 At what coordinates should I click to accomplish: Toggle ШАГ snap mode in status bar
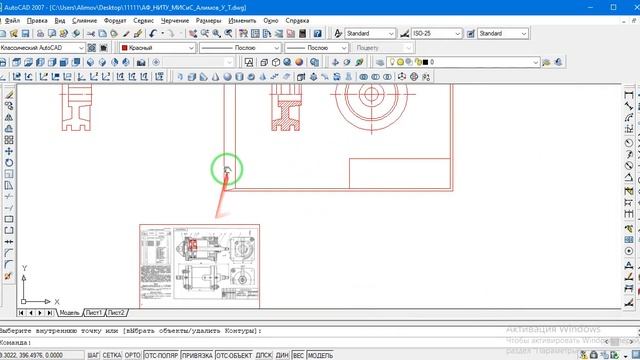(93, 356)
